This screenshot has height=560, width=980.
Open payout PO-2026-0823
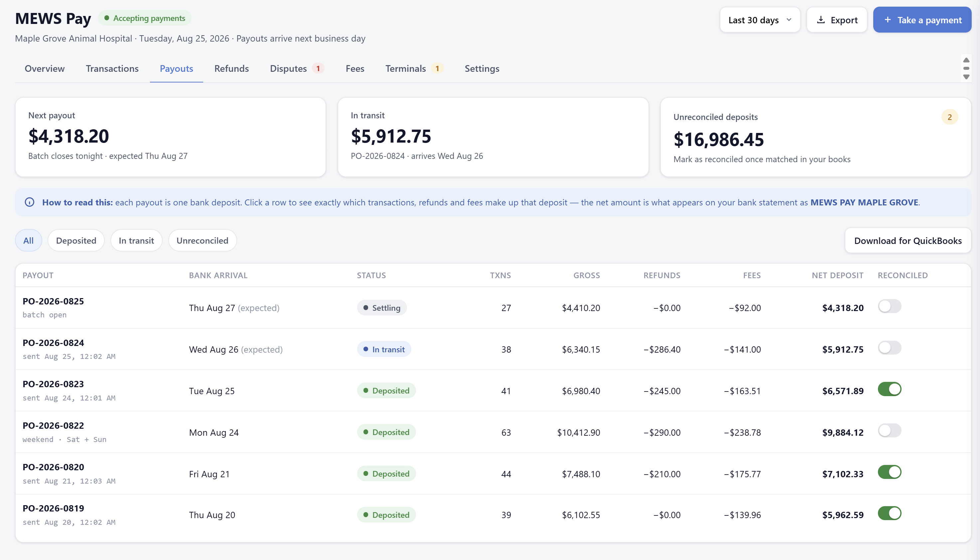pos(493,391)
